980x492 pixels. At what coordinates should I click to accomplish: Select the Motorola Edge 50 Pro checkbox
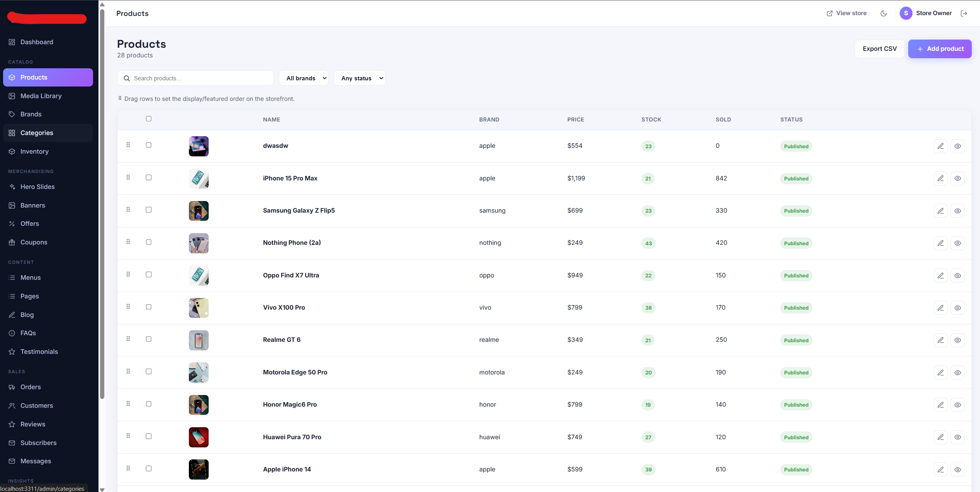[149, 371]
